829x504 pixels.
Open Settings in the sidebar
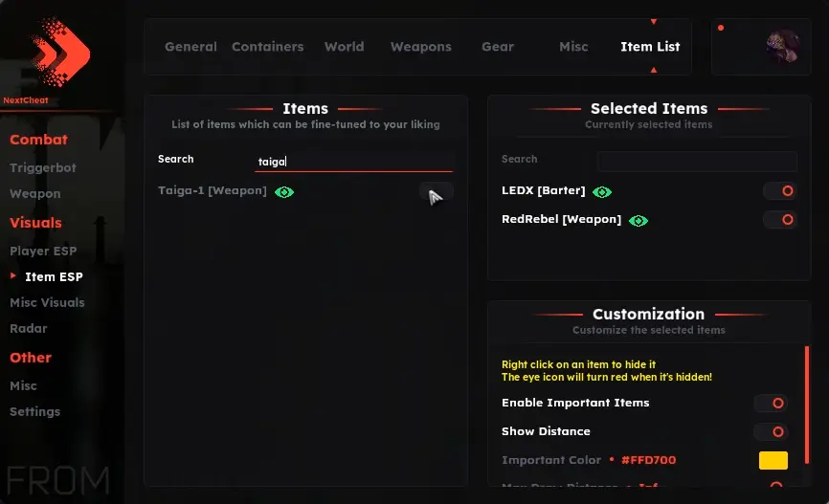(x=34, y=411)
